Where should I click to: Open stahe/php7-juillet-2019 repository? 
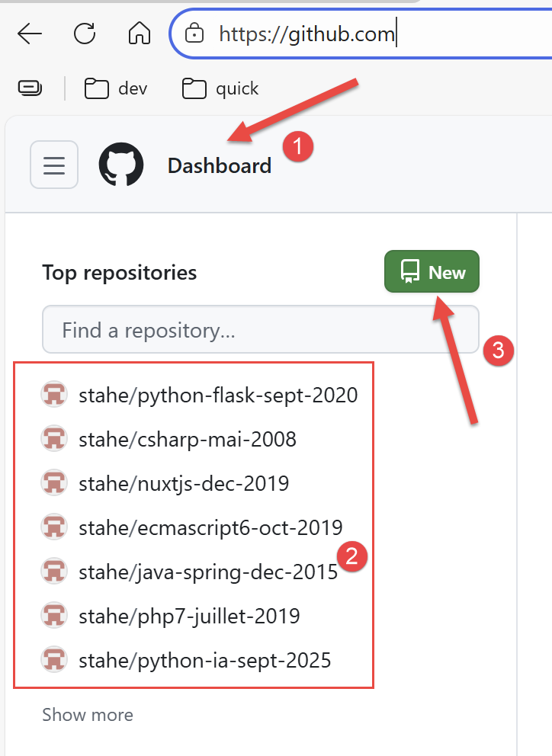pyautogui.click(x=189, y=615)
